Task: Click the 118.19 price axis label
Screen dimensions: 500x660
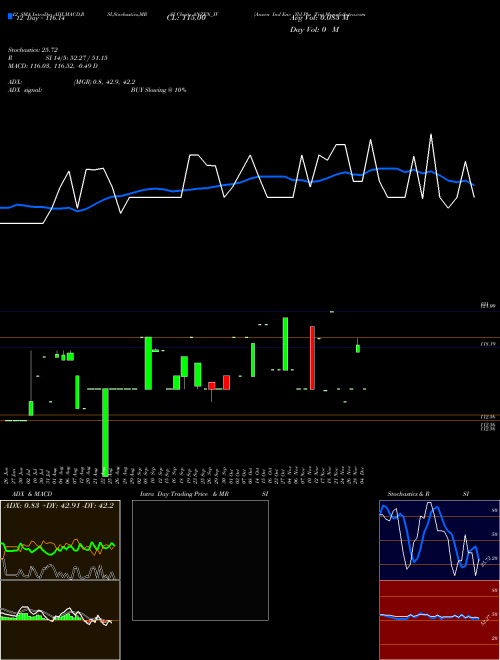Action: [x=488, y=344]
